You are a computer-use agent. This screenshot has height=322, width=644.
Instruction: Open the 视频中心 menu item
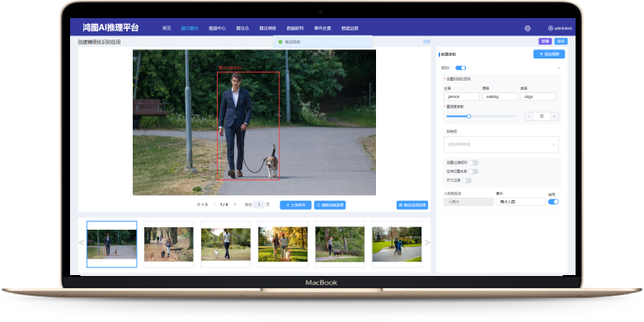(x=217, y=28)
